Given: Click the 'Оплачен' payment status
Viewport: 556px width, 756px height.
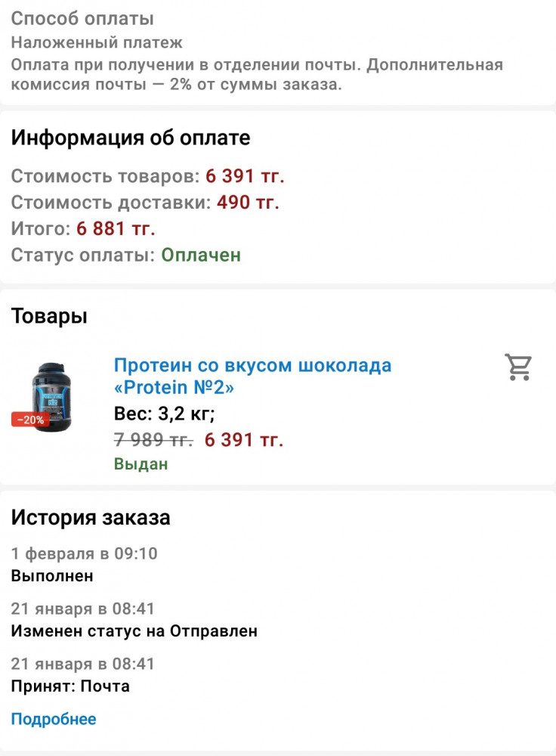Looking at the screenshot, I should click(201, 255).
